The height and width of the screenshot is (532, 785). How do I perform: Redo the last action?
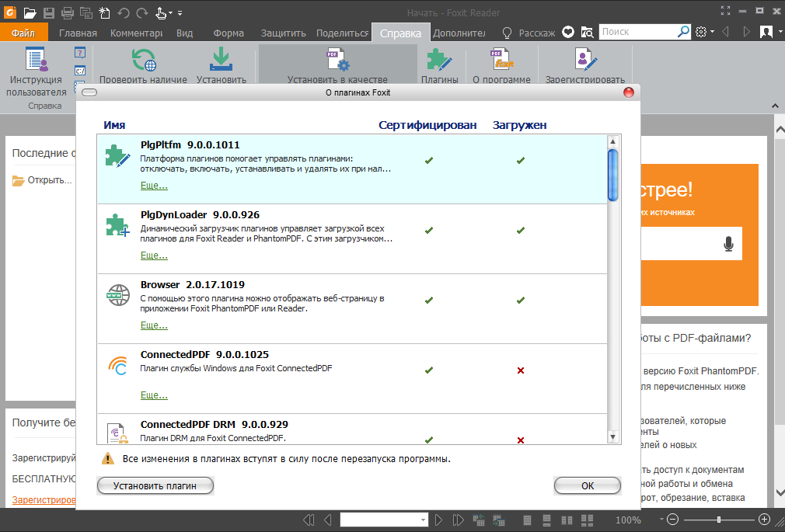(142, 12)
